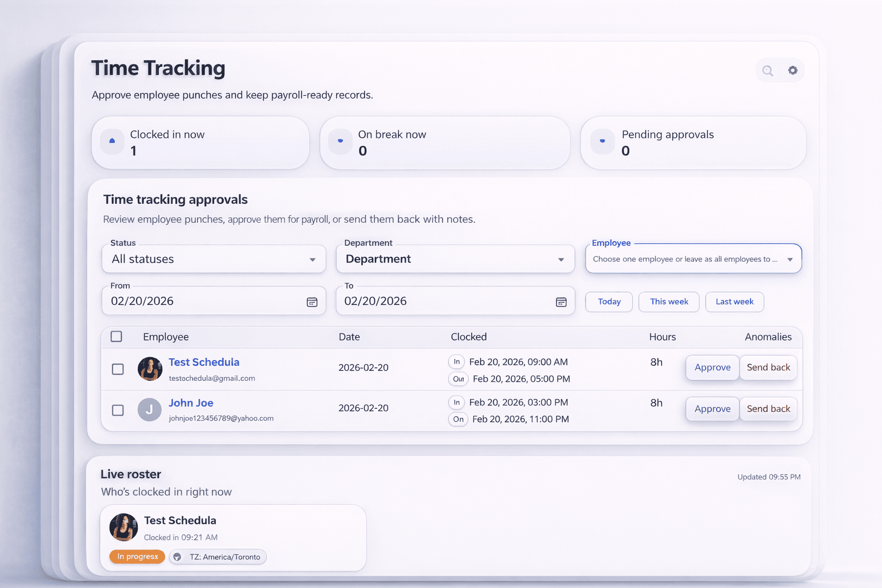Screen dimensions: 882x588
Task: Click the TZ: America/Toronto chip
Action: tap(218, 557)
